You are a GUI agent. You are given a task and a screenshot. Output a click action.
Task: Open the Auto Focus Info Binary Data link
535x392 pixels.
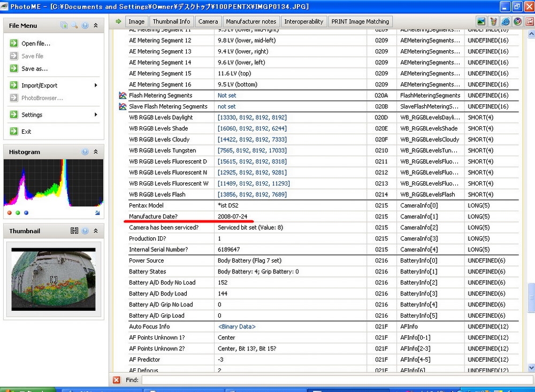click(236, 327)
